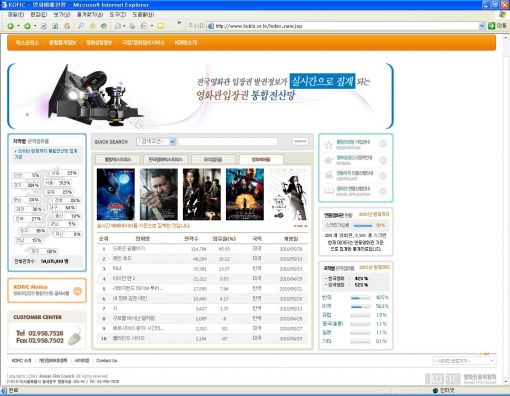Screen dimensions: 510x396
Task: Open the Home page icon in toolbar
Action: pyautogui.click(x=67, y=26)
